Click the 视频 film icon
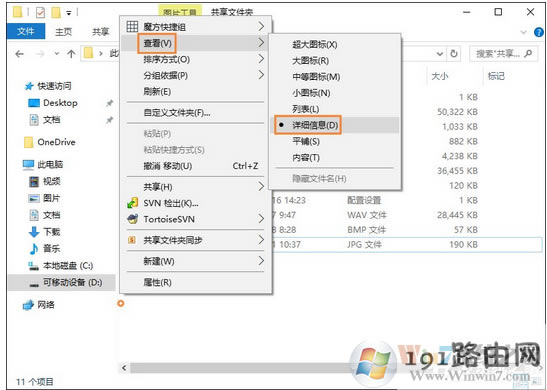 [x=34, y=181]
